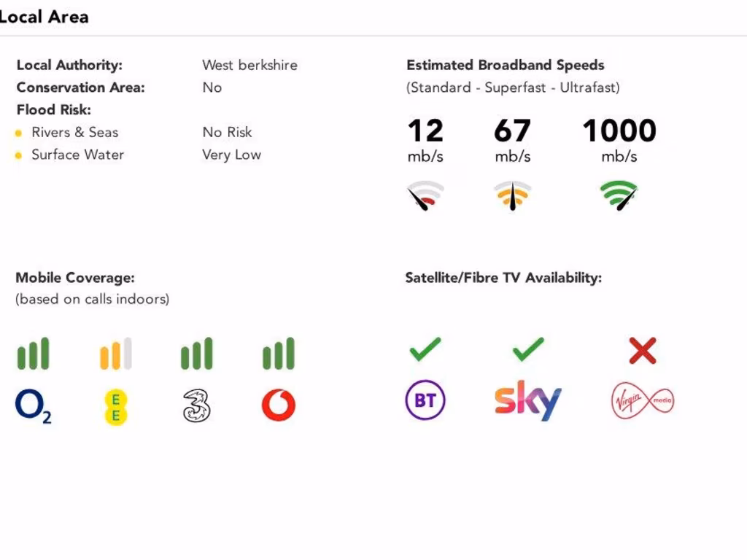Screen dimensions: 747x560
Task: Select the Sky logo
Action: pos(528,400)
